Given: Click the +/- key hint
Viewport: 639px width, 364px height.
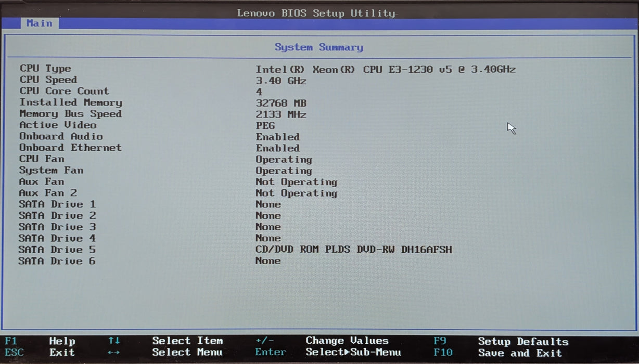Looking at the screenshot, I should coord(265,341).
